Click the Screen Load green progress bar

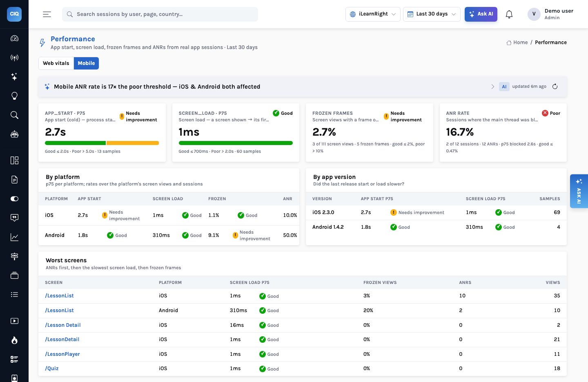(x=236, y=143)
